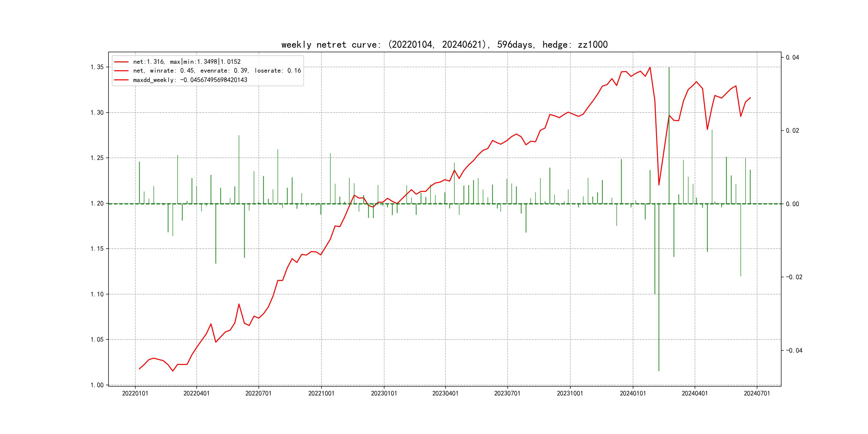Click the 20230101 x-axis tick label
868x434 pixels.
point(384,394)
